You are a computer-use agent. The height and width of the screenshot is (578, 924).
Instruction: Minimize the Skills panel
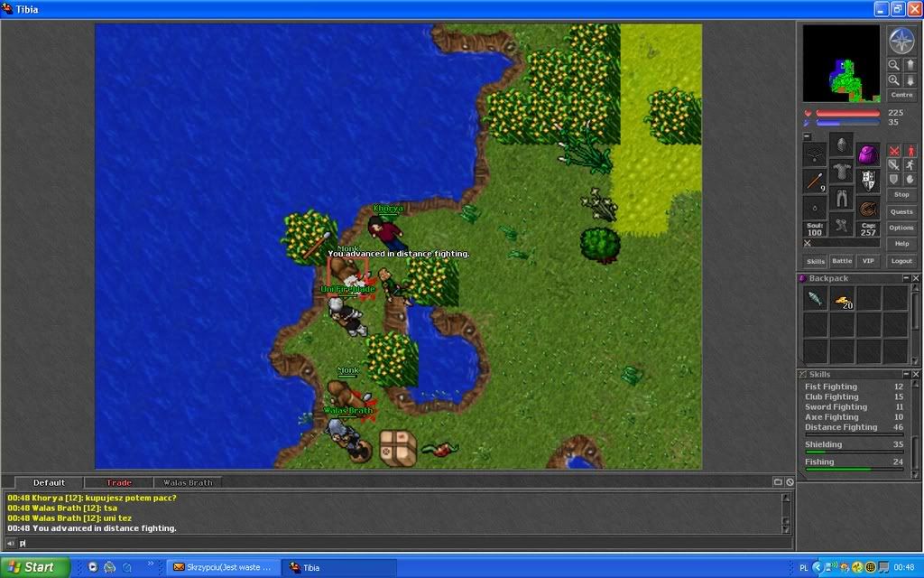pos(906,374)
